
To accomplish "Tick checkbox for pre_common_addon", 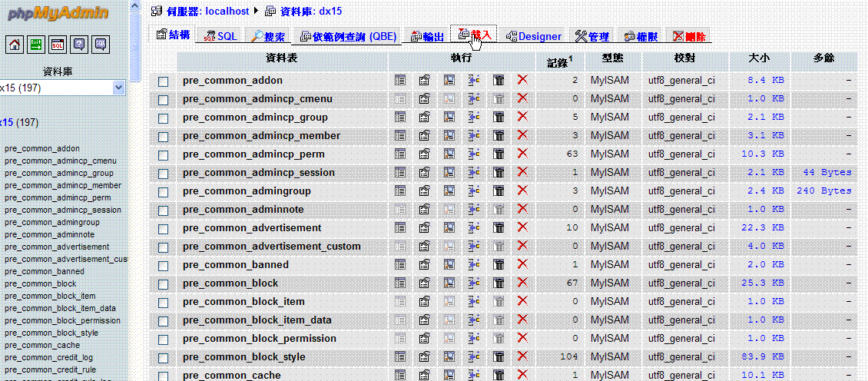I will point(163,81).
